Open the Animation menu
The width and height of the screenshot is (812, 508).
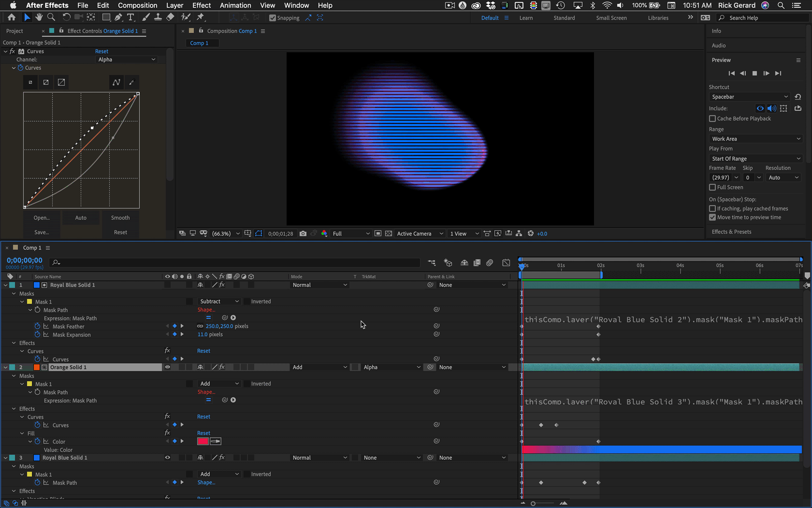coord(235,5)
